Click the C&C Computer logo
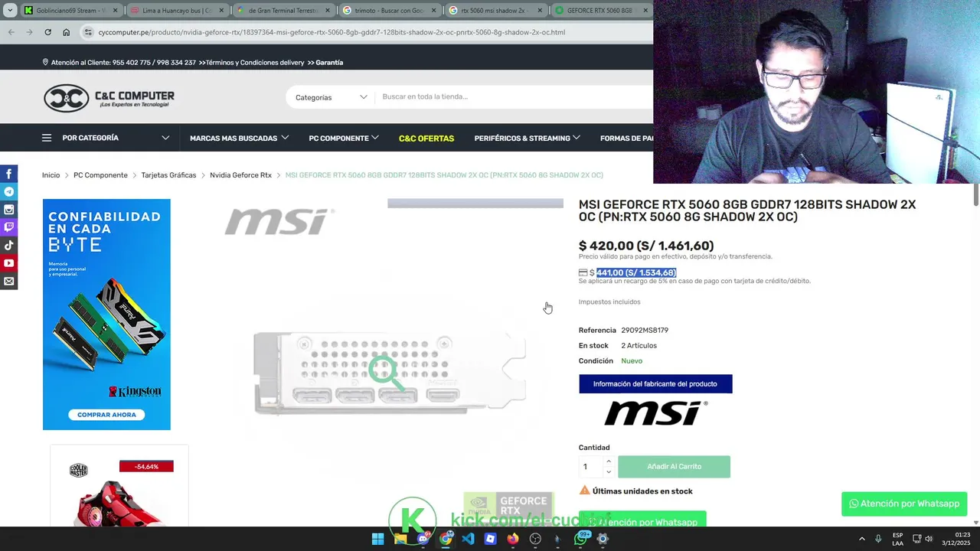Screen dimensions: 980x551 [109, 98]
